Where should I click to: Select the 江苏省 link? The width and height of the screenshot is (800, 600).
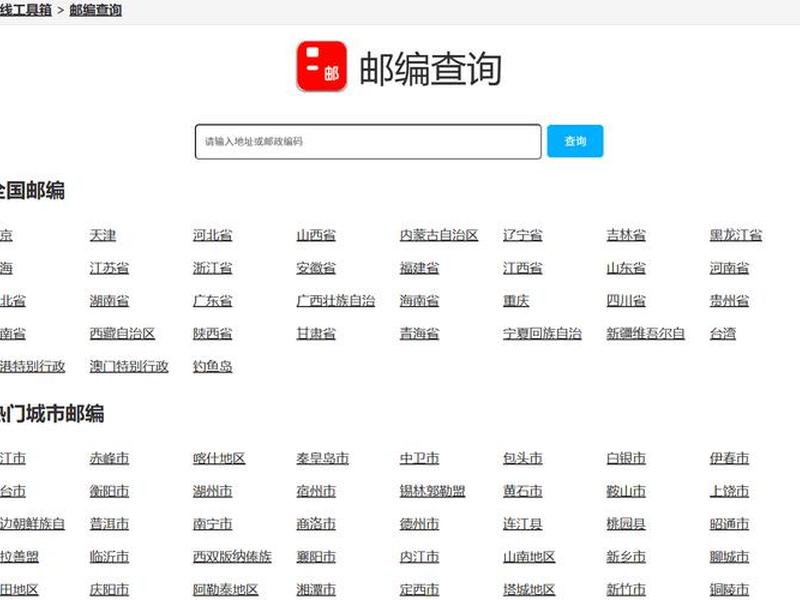(x=109, y=268)
